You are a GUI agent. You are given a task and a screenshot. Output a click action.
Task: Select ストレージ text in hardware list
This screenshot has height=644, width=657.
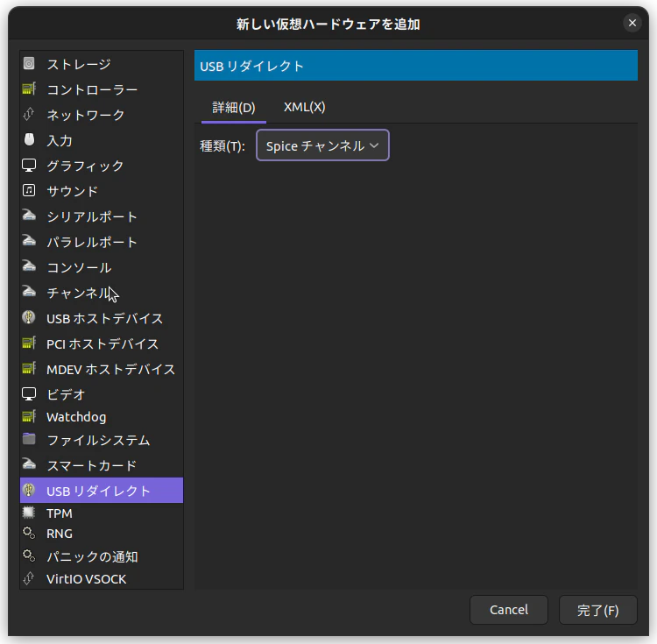coord(79,64)
